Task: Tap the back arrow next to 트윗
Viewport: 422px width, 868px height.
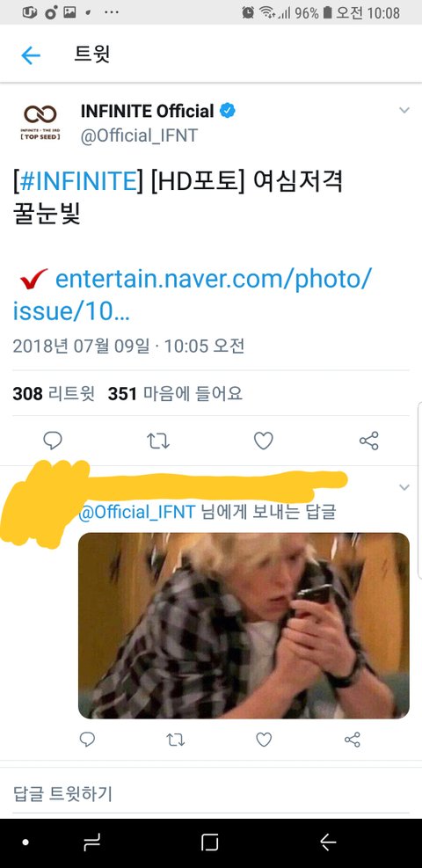Action: (x=31, y=55)
